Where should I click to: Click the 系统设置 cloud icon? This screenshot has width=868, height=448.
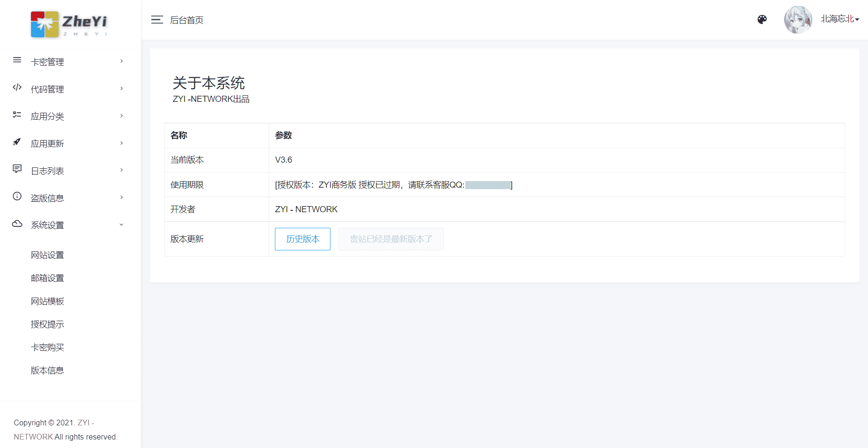17,224
